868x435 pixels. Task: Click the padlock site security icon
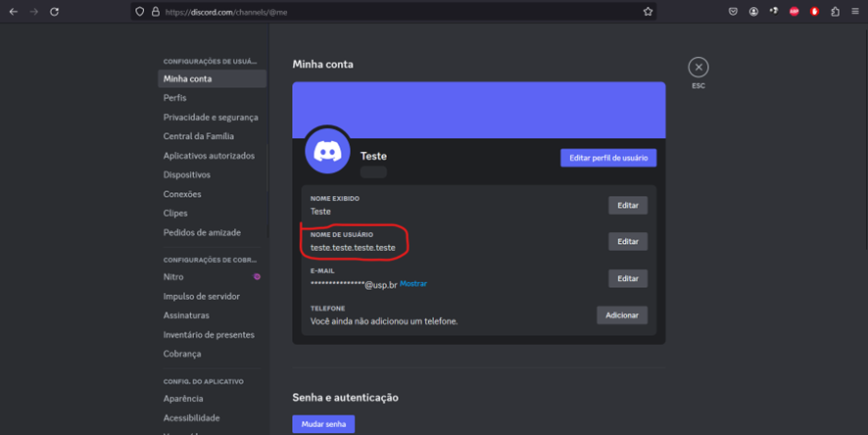point(156,12)
